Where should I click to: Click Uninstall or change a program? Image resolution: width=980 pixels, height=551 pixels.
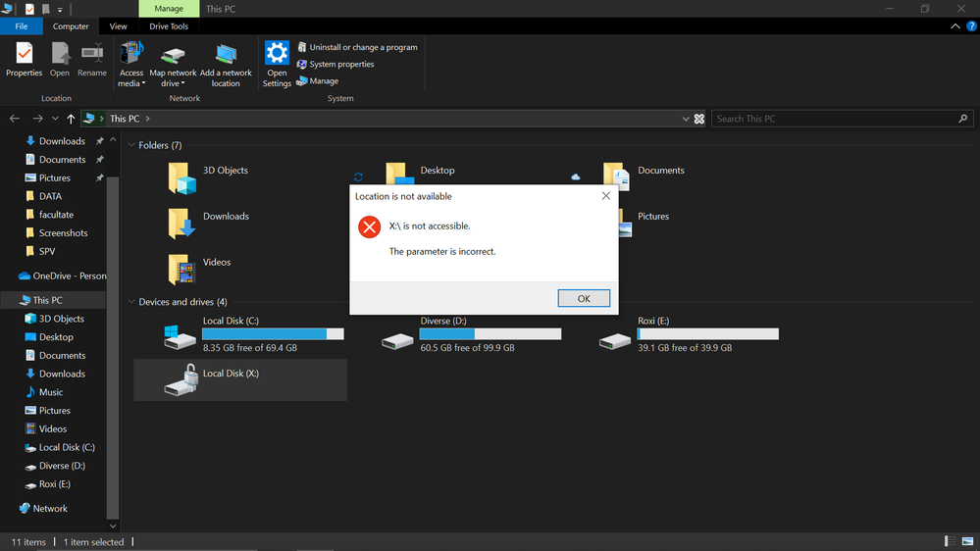[357, 47]
